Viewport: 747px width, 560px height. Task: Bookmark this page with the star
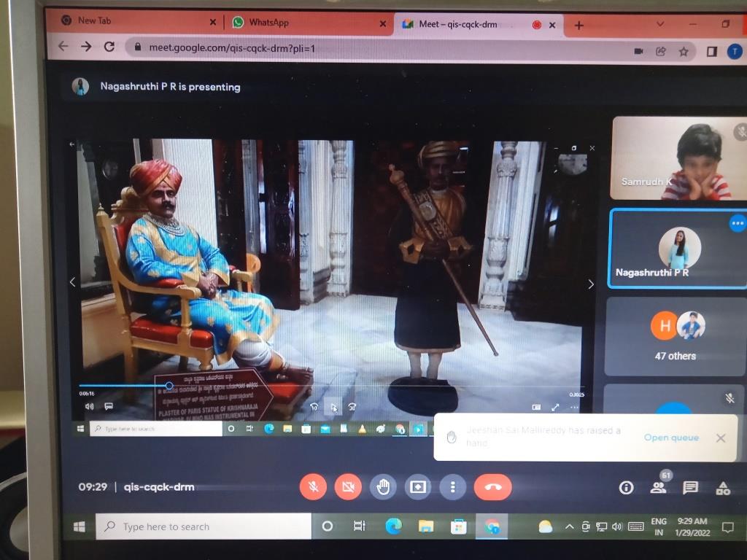click(684, 52)
